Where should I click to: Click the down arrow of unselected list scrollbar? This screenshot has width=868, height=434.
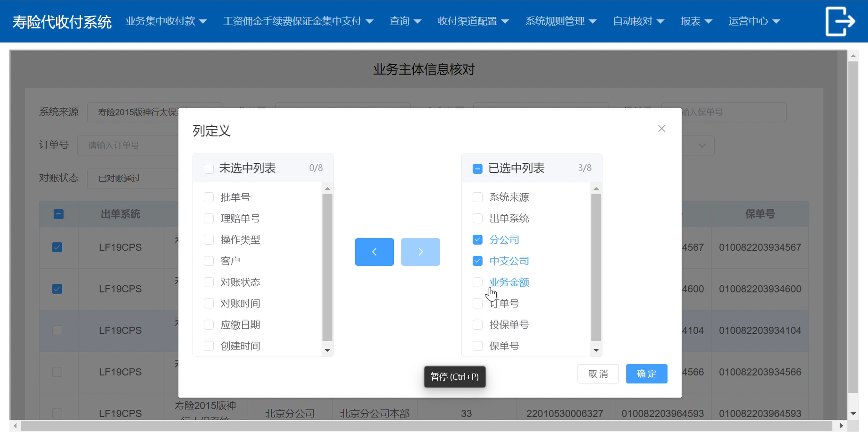click(327, 350)
